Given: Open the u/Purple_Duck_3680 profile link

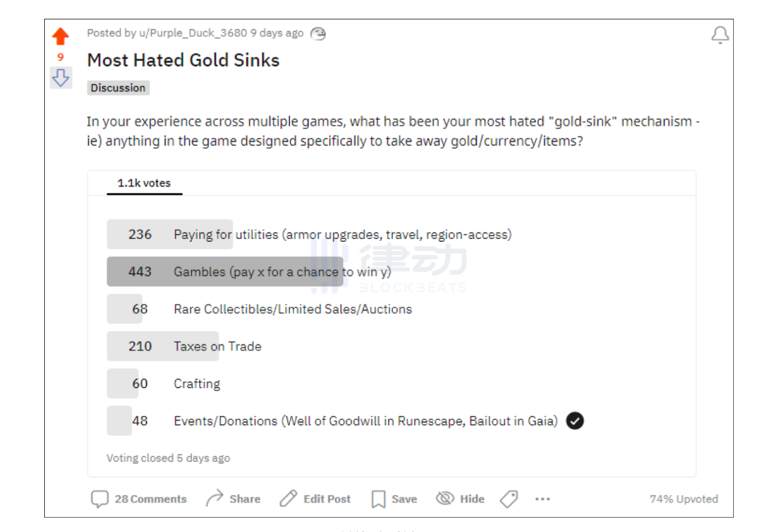Looking at the screenshot, I should (x=193, y=33).
